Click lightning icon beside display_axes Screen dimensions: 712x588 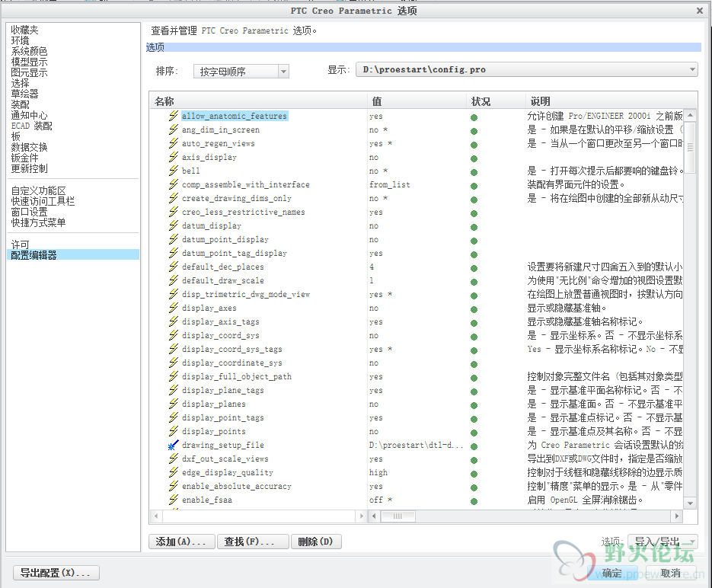tap(174, 308)
